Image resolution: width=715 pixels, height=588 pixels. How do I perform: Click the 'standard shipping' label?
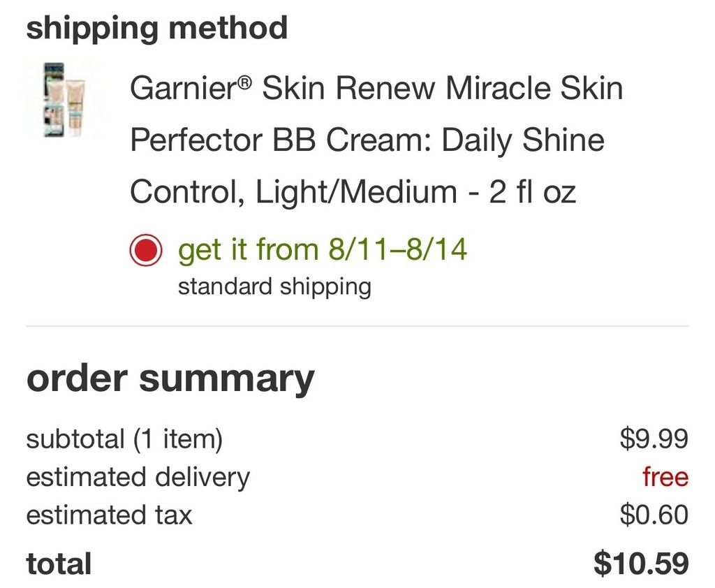274,287
